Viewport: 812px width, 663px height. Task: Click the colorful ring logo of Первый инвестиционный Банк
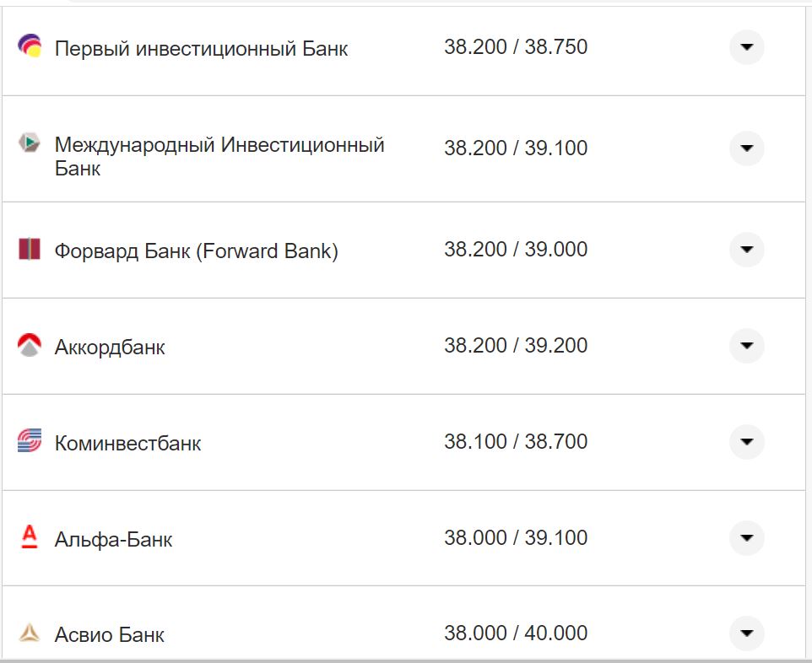[x=29, y=44]
